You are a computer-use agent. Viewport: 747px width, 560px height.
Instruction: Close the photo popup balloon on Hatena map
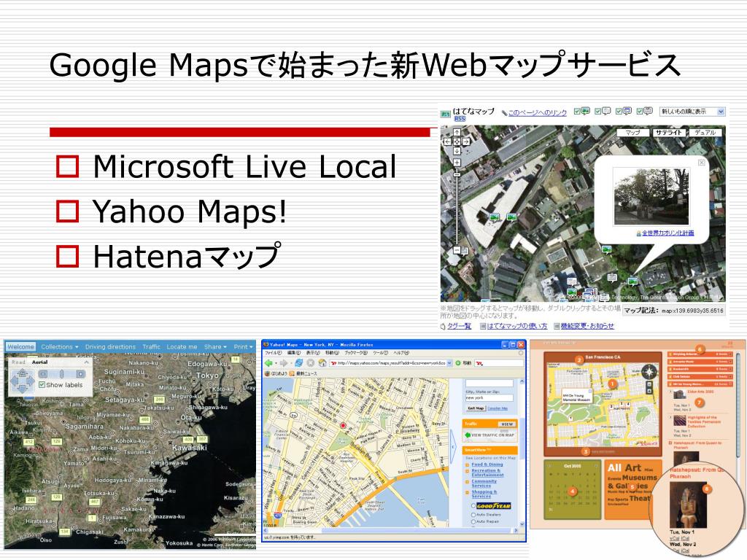(702, 163)
